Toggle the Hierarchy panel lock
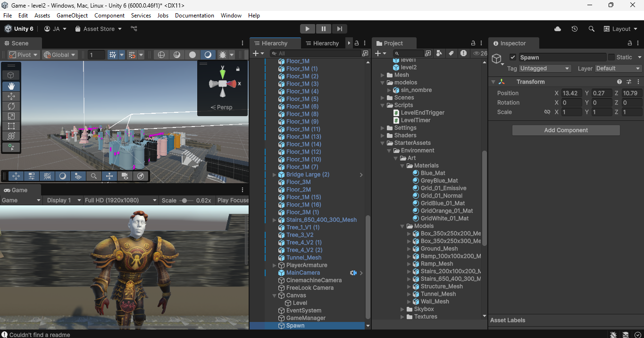The height and width of the screenshot is (338, 644). click(x=357, y=43)
